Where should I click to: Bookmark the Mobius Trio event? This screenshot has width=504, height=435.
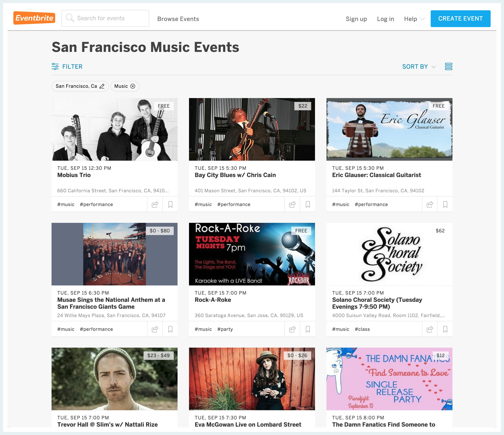pyautogui.click(x=170, y=205)
